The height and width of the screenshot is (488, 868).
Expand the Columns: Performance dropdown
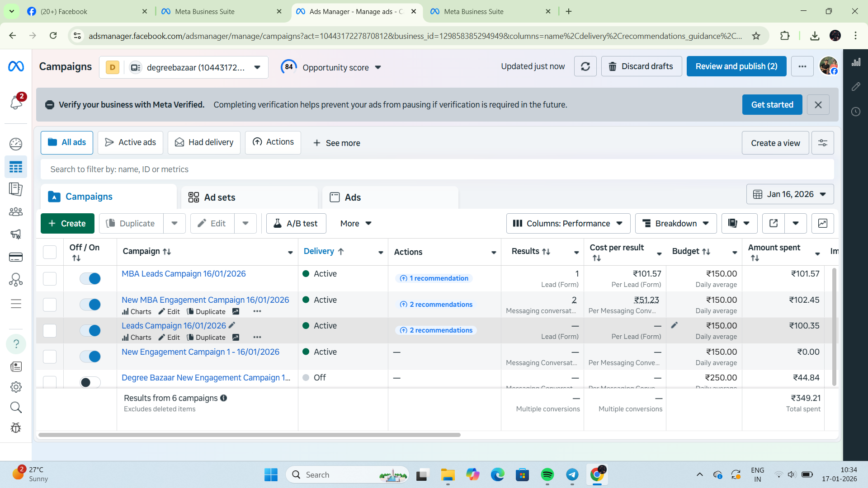click(568, 223)
